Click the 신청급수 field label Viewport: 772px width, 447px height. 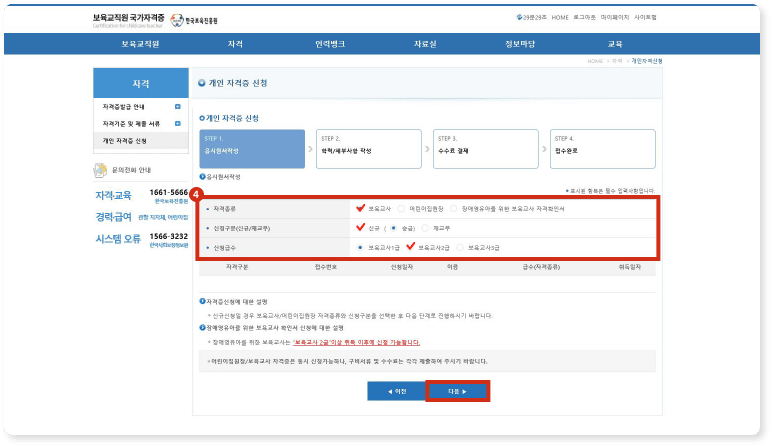click(225, 248)
